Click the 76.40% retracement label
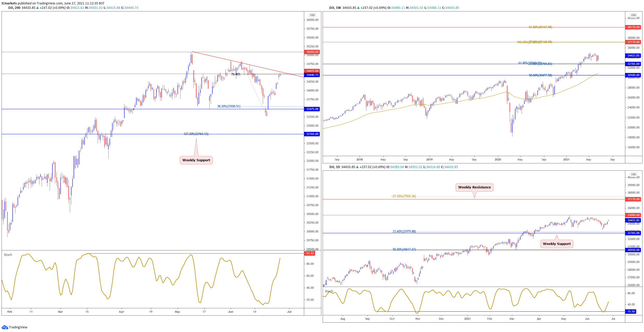 (x=236, y=74)
